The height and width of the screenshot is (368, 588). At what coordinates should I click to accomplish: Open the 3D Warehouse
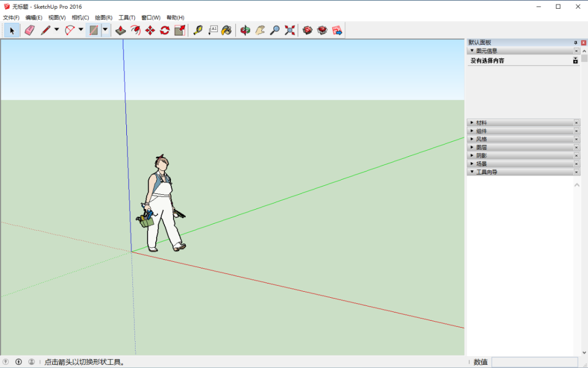(x=308, y=30)
